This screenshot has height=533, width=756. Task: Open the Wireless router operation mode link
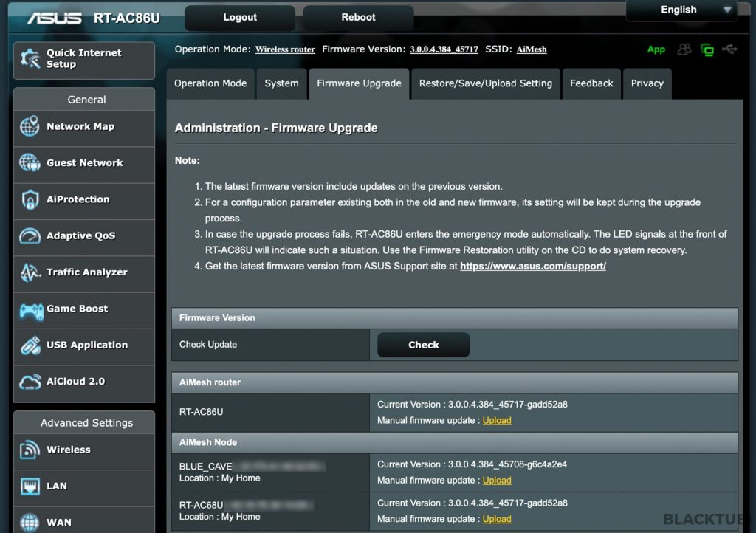click(285, 49)
